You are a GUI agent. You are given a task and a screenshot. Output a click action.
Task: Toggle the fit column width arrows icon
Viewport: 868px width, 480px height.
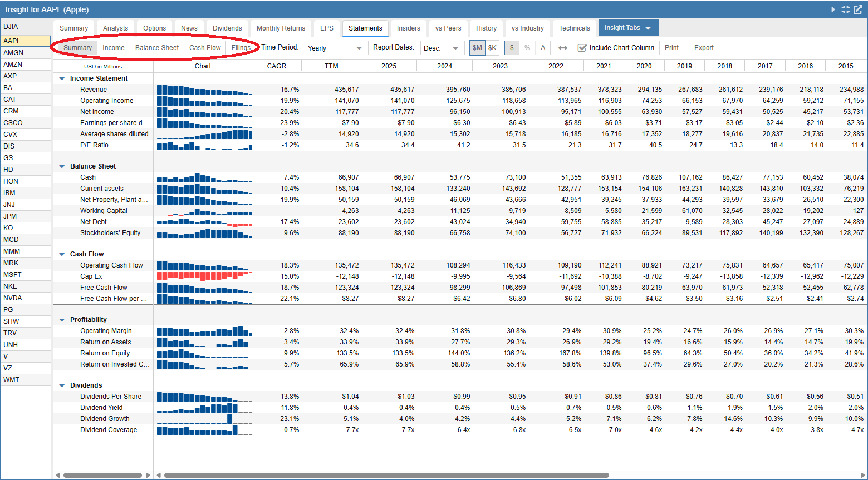click(x=563, y=48)
